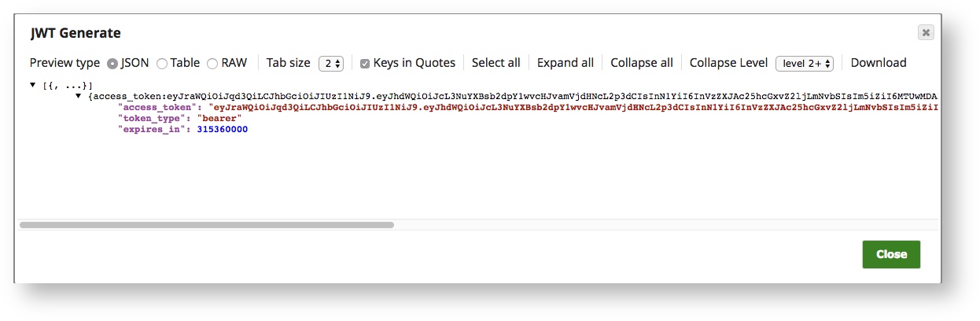Click the horizontal scrollbar thumb
Viewport: 980px width, 321px height.
click(206, 225)
